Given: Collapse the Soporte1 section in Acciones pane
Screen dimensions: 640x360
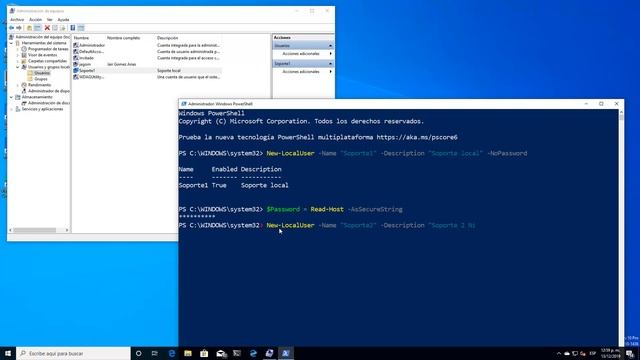Looking at the screenshot, I should [330, 64].
